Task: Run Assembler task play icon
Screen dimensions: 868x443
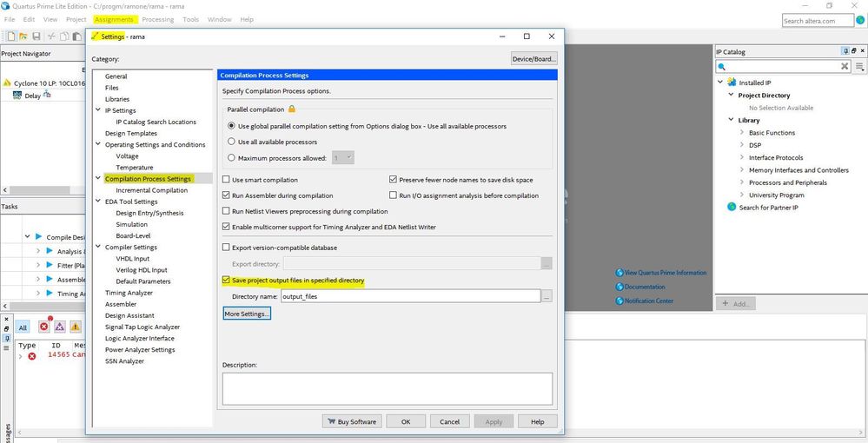Action: 50,279
